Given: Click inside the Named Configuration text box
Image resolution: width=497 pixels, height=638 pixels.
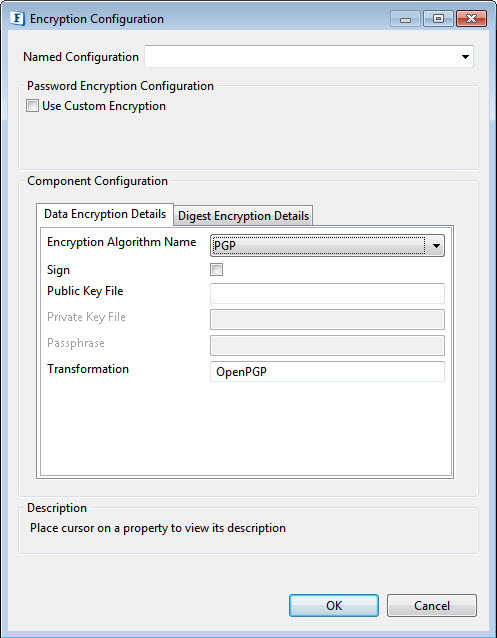Looking at the screenshot, I should (x=301, y=57).
